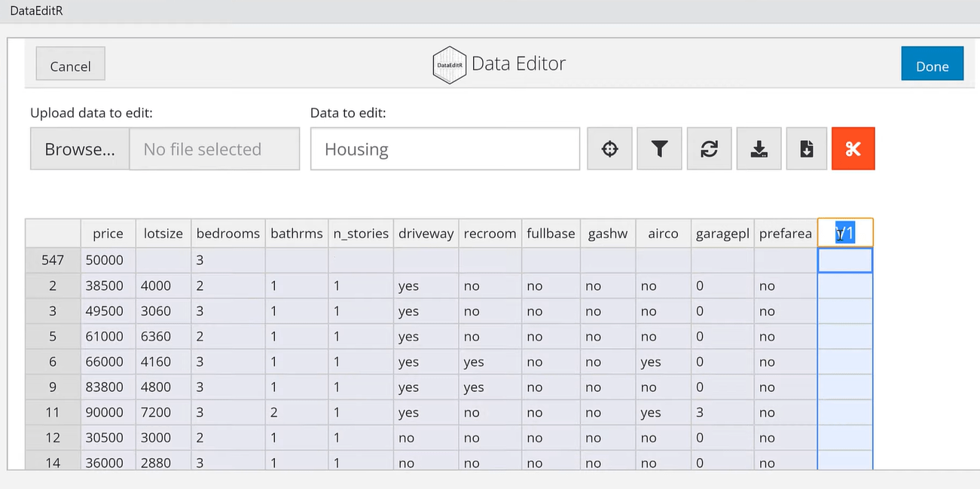Select the garagepl column header
The width and height of the screenshot is (980, 489).
click(722, 234)
